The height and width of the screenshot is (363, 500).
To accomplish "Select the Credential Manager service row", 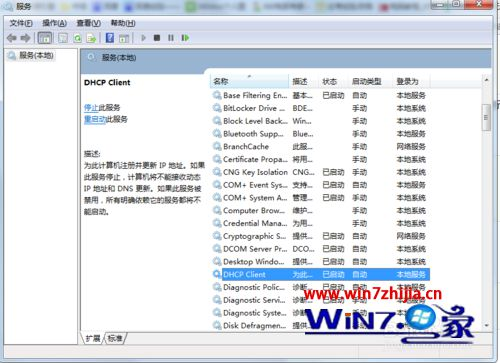I will click(321, 223).
